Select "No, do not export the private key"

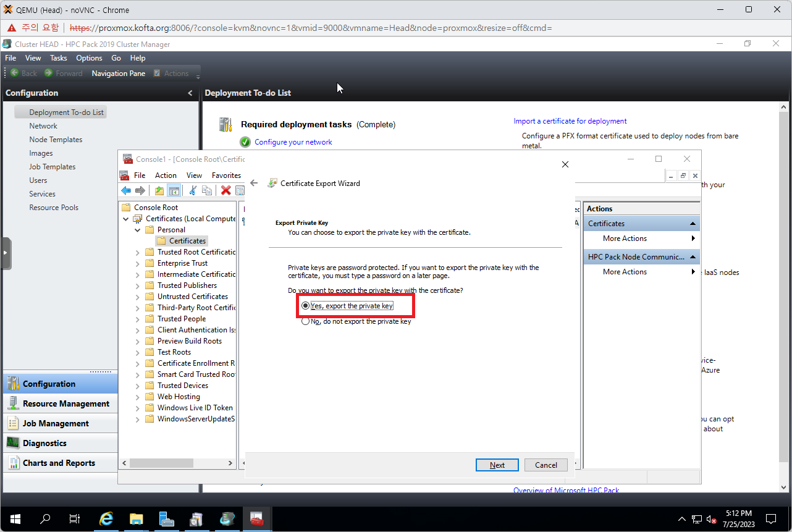coord(305,321)
